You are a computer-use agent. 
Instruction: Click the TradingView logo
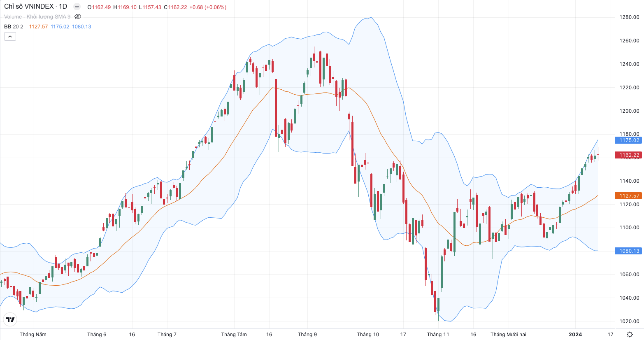tap(10, 319)
